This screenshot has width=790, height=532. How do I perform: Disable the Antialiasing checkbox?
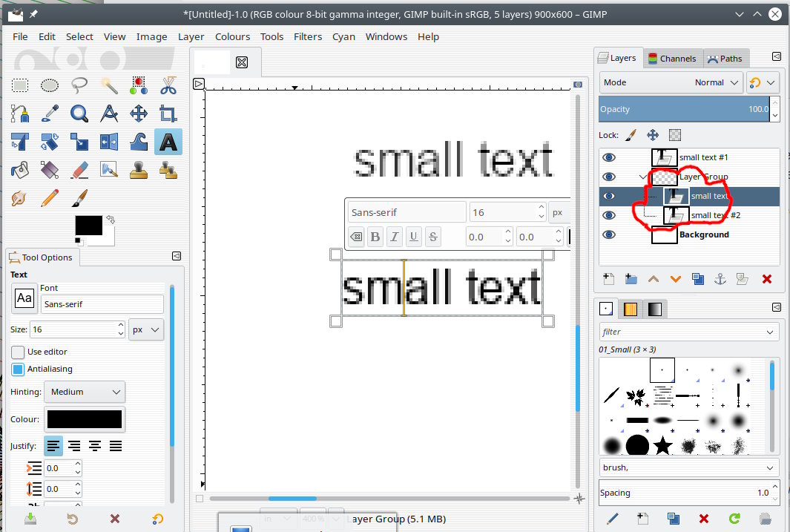[18, 369]
